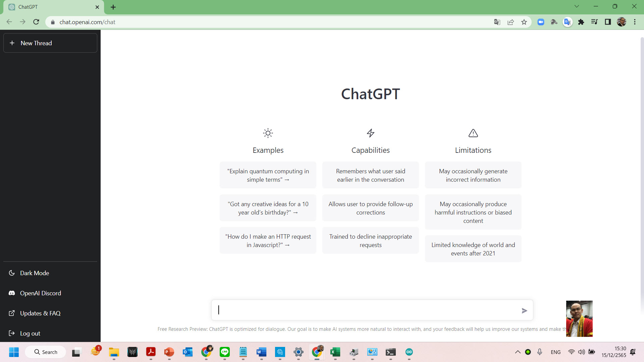Open Outlook from taskbar
Viewport: 644px width, 362px height.
click(x=188, y=352)
